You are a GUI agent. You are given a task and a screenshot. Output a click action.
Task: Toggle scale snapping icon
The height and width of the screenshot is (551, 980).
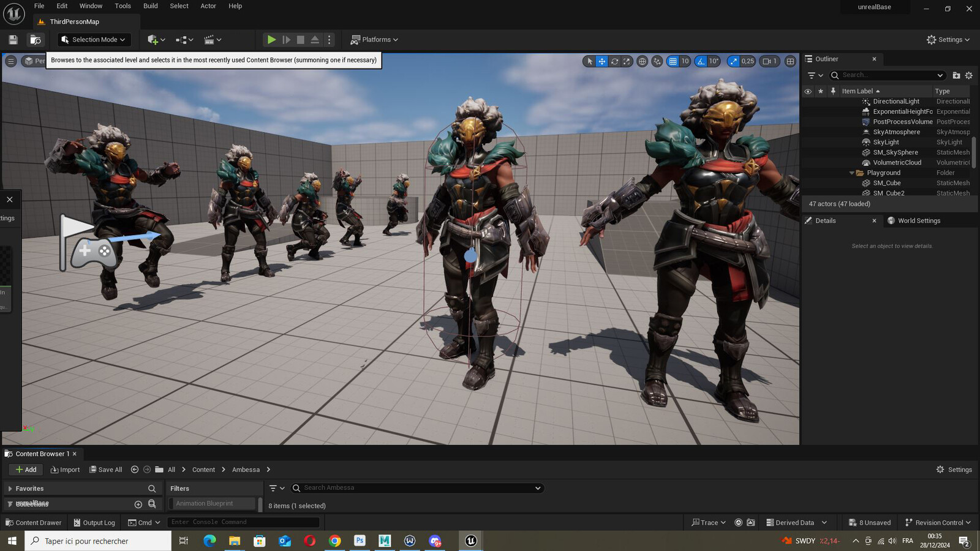733,61
